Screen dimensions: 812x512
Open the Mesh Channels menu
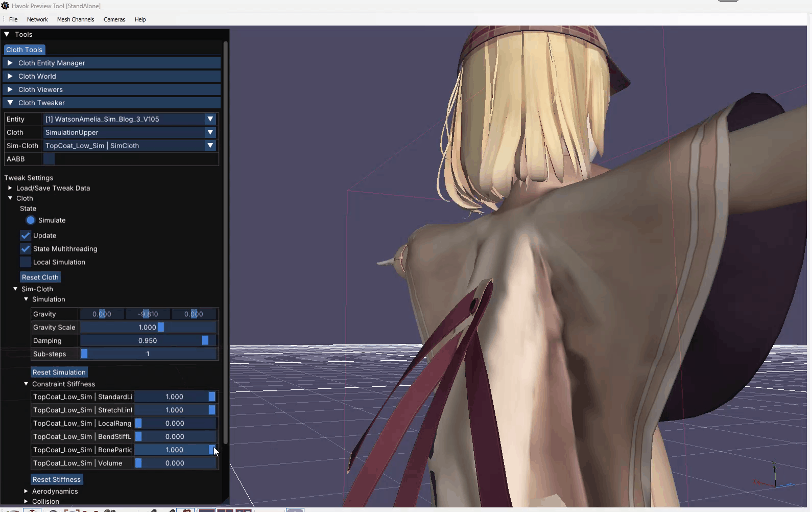[x=76, y=19]
